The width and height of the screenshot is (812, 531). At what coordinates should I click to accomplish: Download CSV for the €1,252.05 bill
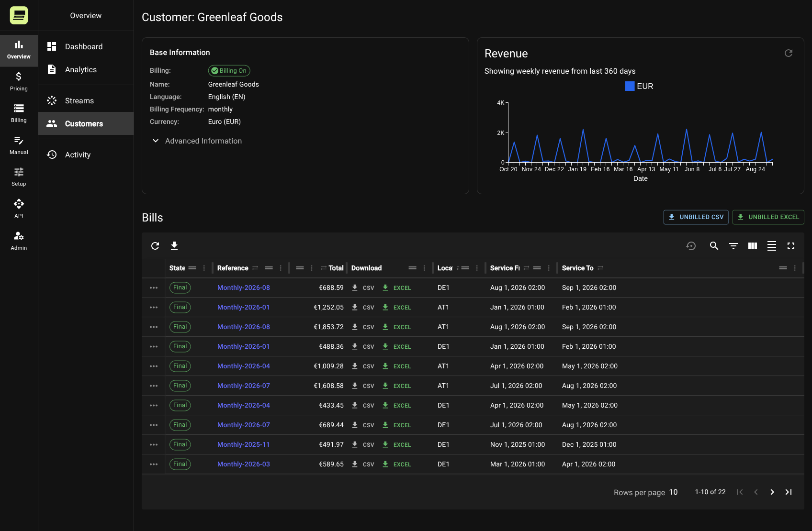pyautogui.click(x=363, y=307)
